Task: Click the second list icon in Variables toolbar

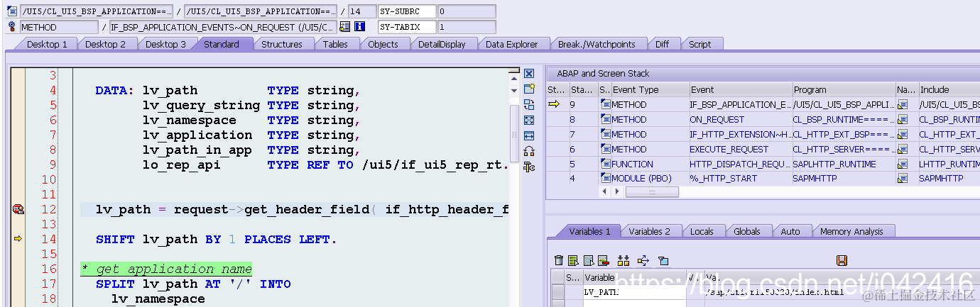Action: coord(588,261)
